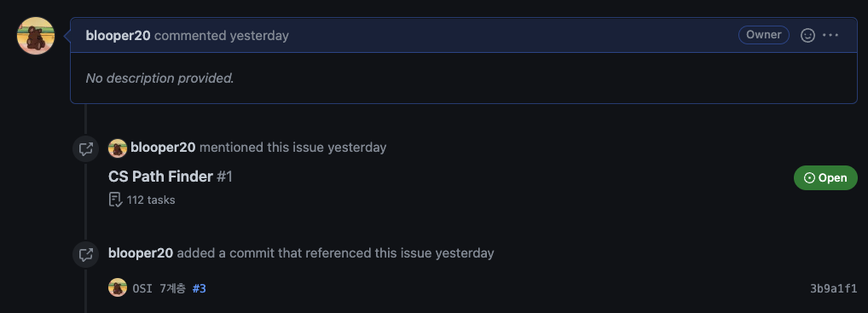The image size is (868, 313).
Task: Click blooper20 username in the comment header
Action: [118, 36]
